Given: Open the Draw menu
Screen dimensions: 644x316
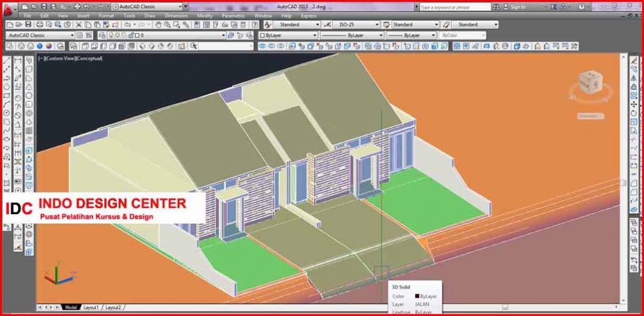Looking at the screenshot, I should 150,16.
